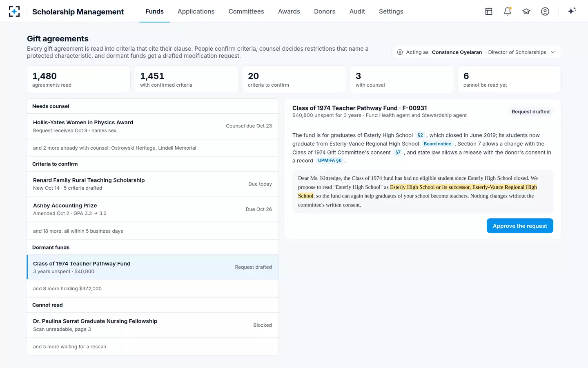588x368 pixels.
Task: Open the Awards tab
Action: 289,11
